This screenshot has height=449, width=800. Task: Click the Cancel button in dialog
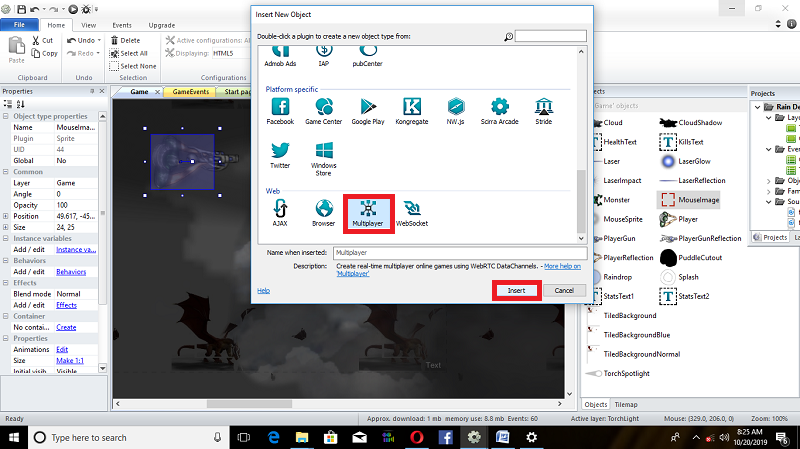564,290
